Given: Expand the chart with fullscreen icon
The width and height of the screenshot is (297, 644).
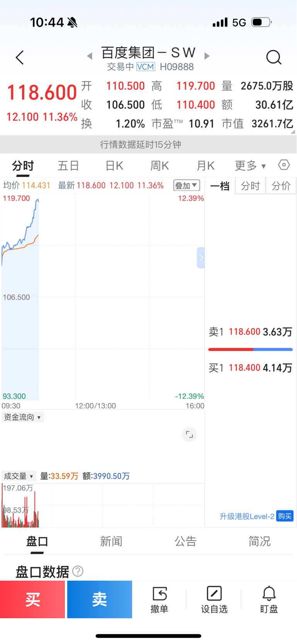Looking at the screenshot, I should (x=189, y=434).
